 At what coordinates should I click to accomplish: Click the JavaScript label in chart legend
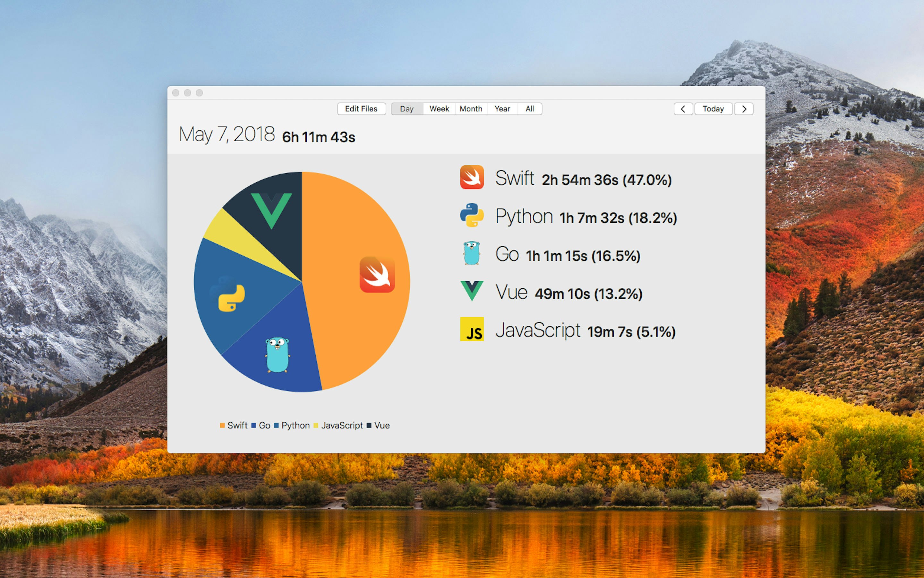click(342, 425)
